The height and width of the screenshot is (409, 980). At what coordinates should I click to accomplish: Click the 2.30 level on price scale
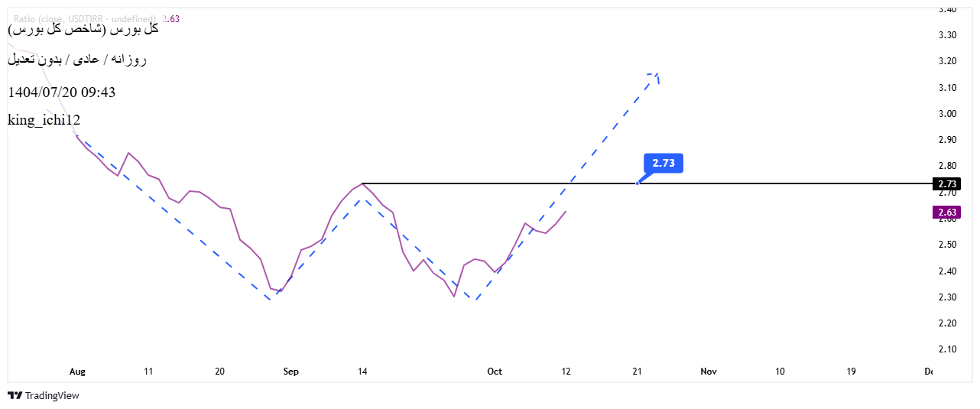tap(946, 297)
